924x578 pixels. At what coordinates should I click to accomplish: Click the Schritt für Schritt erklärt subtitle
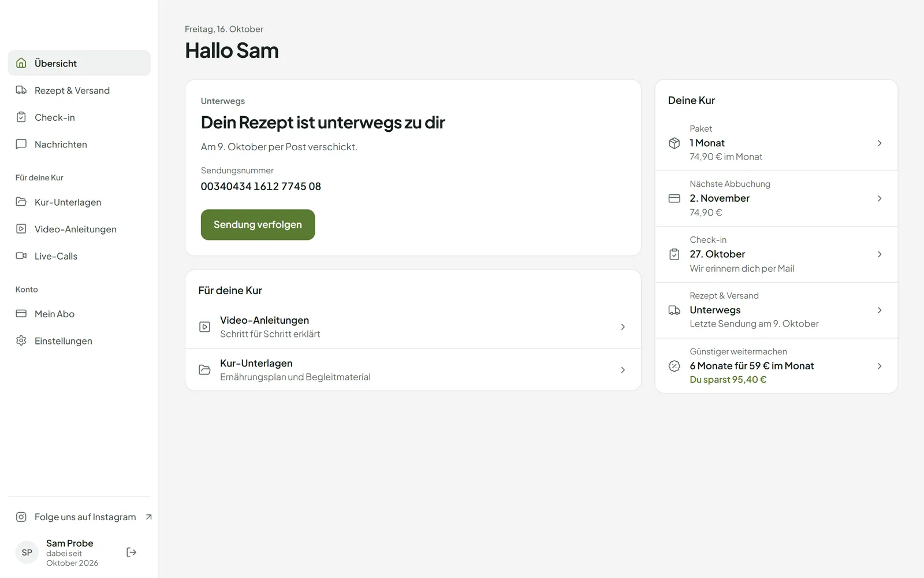pos(270,334)
